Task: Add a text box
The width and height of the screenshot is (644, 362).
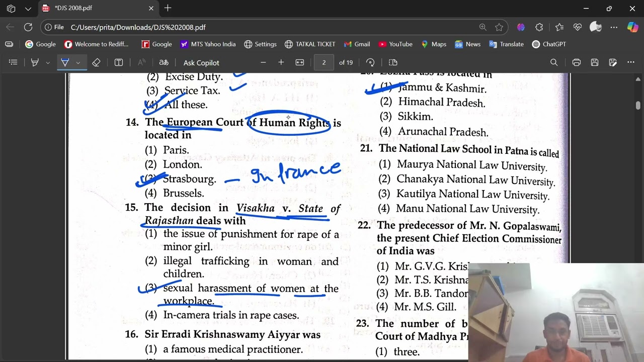Action: [119, 62]
